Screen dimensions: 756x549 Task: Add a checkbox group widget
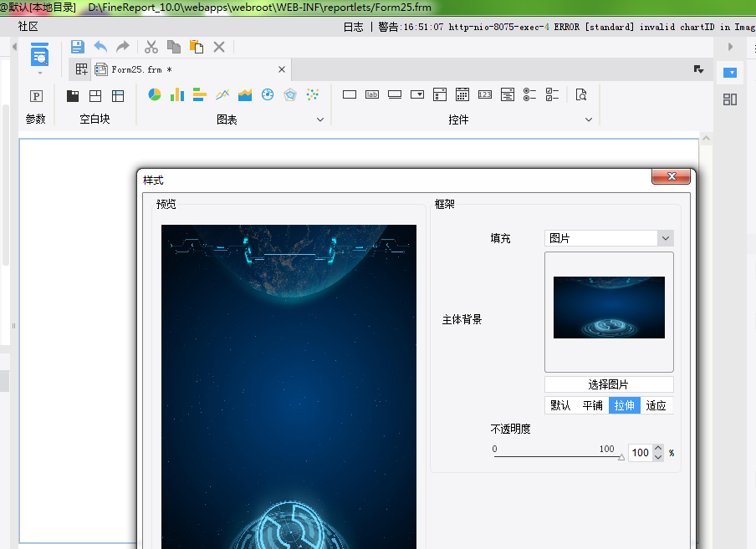tap(553, 94)
